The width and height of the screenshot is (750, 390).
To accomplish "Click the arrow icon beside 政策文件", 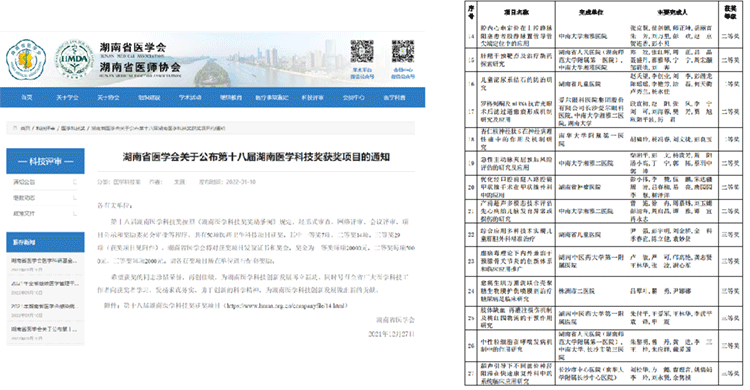I will (75, 213).
